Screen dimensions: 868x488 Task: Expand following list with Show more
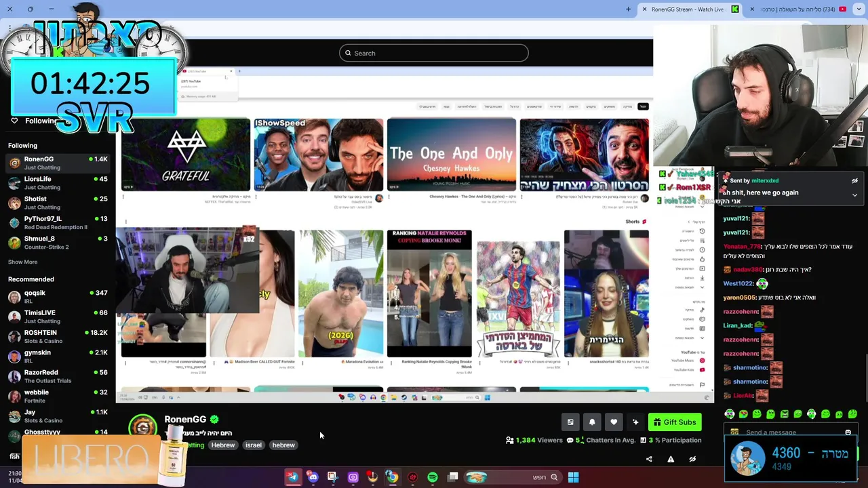(x=22, y=262)
